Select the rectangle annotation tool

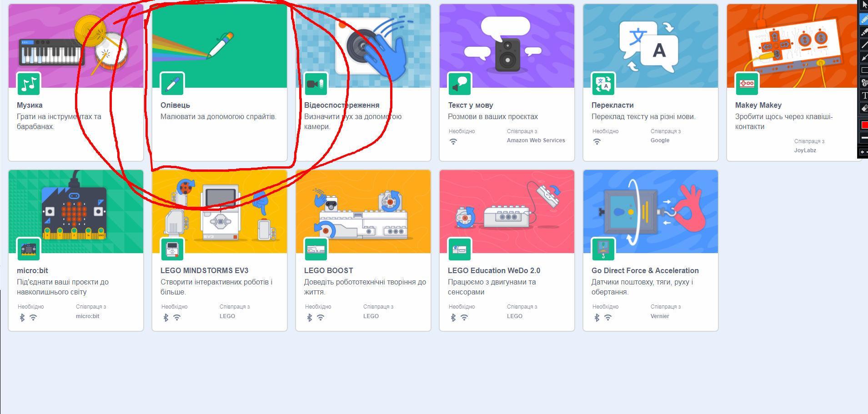click(864, 70)
